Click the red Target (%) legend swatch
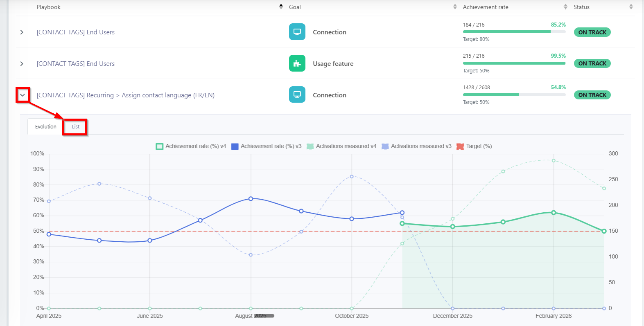The width and height of the screenshot is (644, 326). point(460,146)
